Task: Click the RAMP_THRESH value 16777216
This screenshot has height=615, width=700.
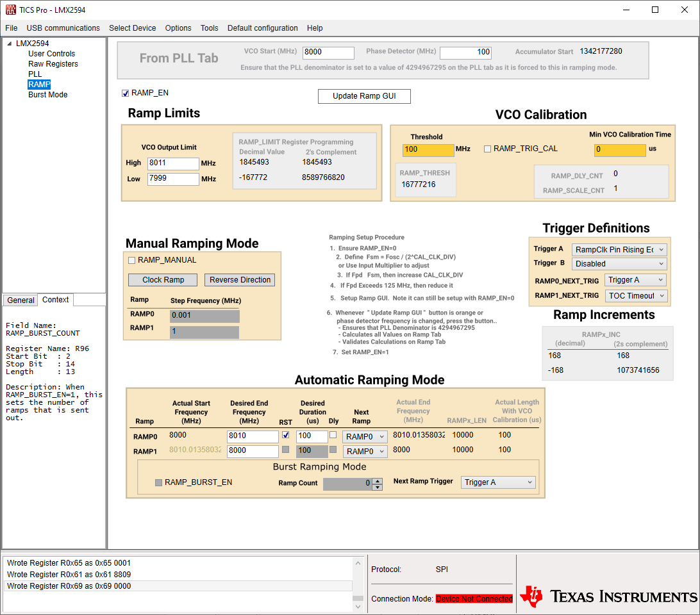Action: (x=419, y=184)
